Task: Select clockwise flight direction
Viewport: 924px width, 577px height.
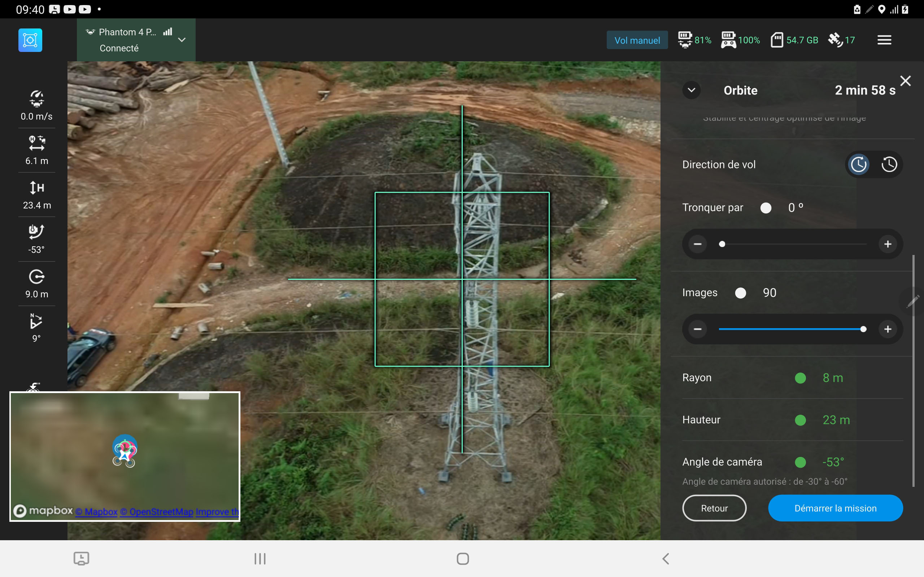Action: tap(859, 164)
